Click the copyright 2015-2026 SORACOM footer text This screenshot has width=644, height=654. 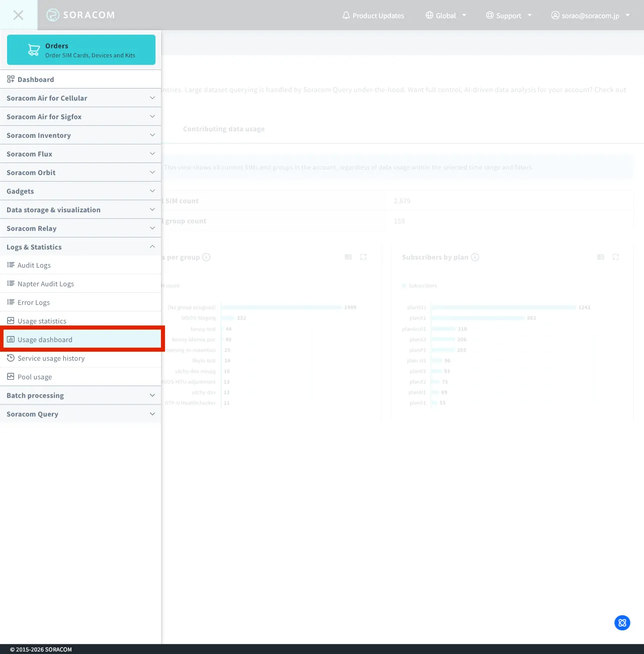41,649
